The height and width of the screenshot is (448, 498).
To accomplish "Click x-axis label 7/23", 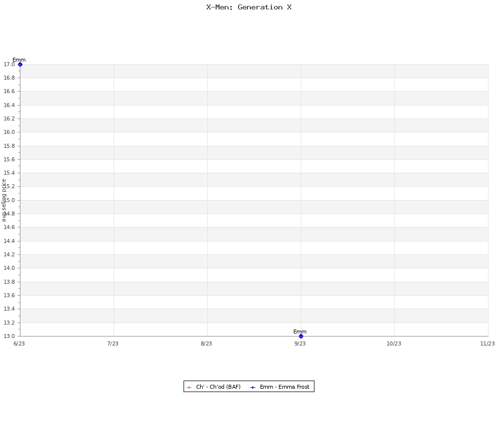I will (x=113, y=343).
